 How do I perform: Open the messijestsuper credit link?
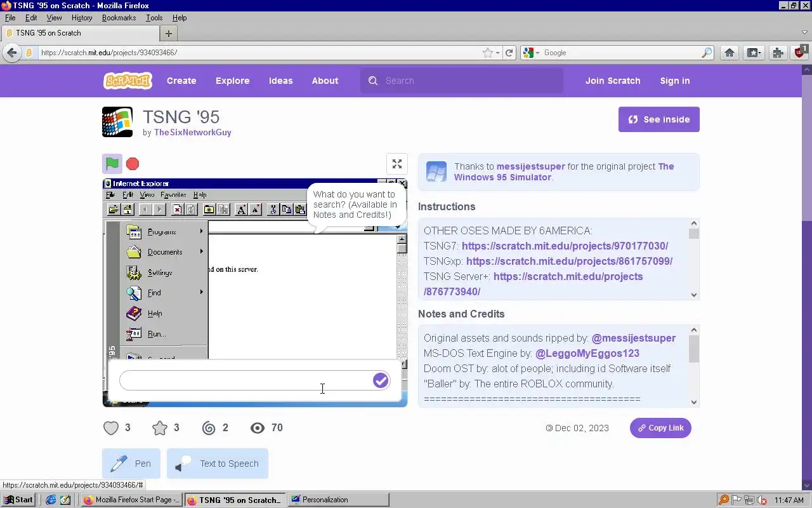point(530,166)
